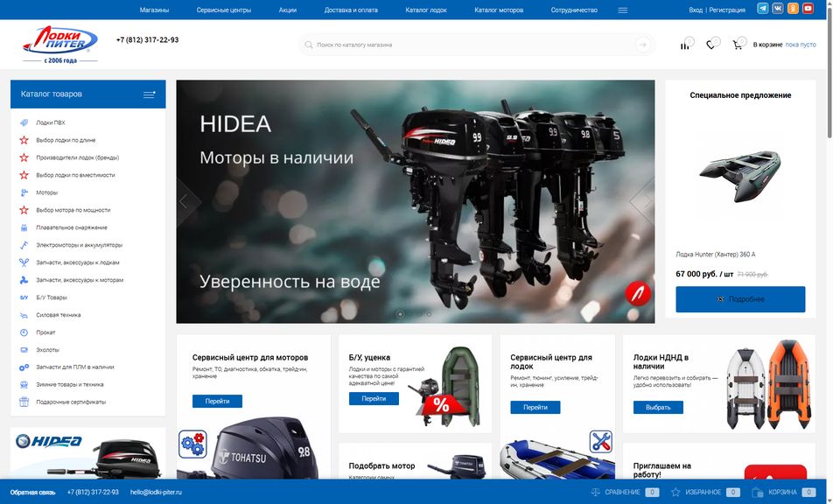Open the shopping cart icon in header
The image size is (833, 504).
[737, 45]
